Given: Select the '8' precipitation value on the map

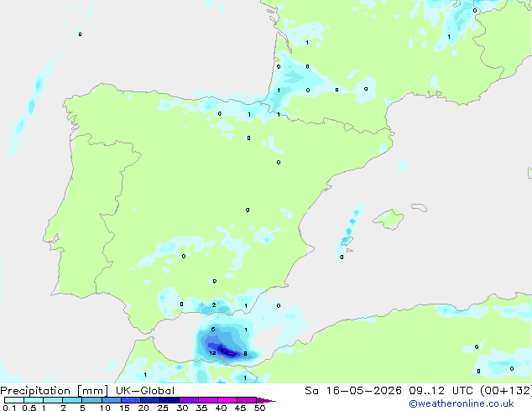Looking at the screenshot, I should pos(245,354).
